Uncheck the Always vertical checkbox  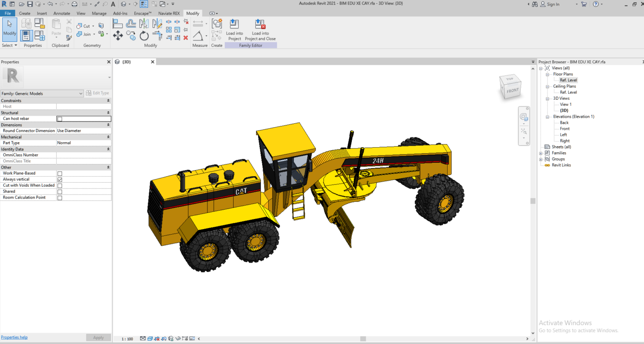click(60, 179)
